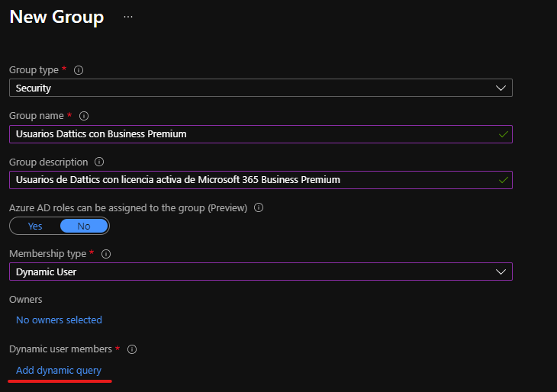Show info tooltip for Group description
Image resolution: width=557 pixels, height=392 pixels.
(99, 162)
